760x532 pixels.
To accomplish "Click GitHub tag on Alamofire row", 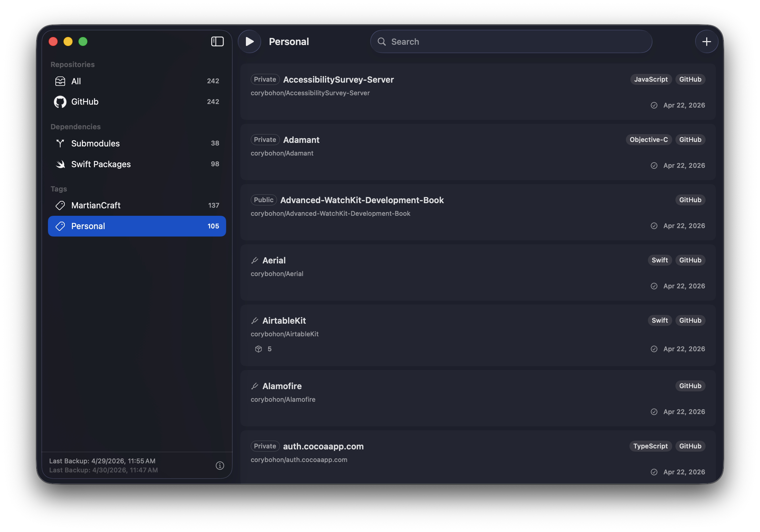I will pyautogui.click(x=690, y=386).
